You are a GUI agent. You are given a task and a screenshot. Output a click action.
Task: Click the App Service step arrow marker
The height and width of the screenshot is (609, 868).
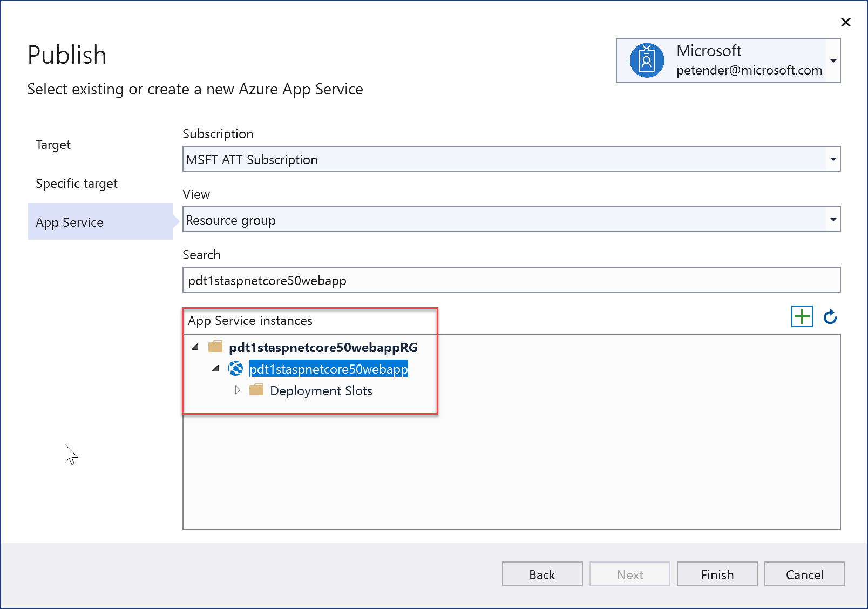[175, 221]
